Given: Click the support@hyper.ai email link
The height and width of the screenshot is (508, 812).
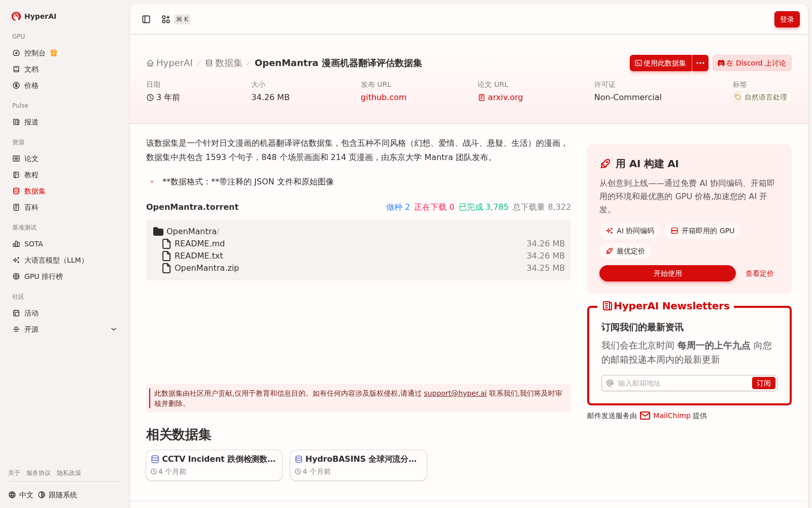Looking at the screenshot, I should (455, 393).
